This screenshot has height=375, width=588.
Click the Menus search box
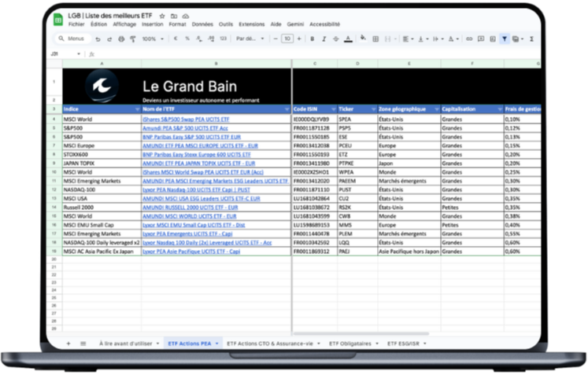pos(72,39)
